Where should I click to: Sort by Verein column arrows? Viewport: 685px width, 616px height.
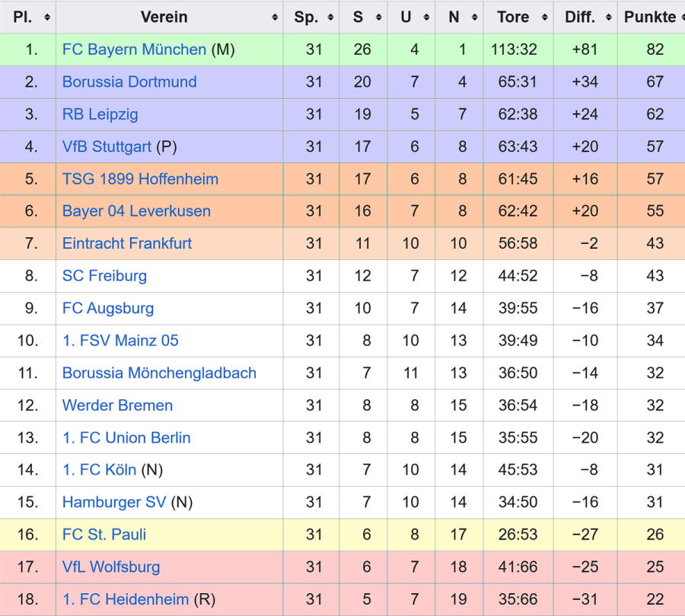[275, 17]
